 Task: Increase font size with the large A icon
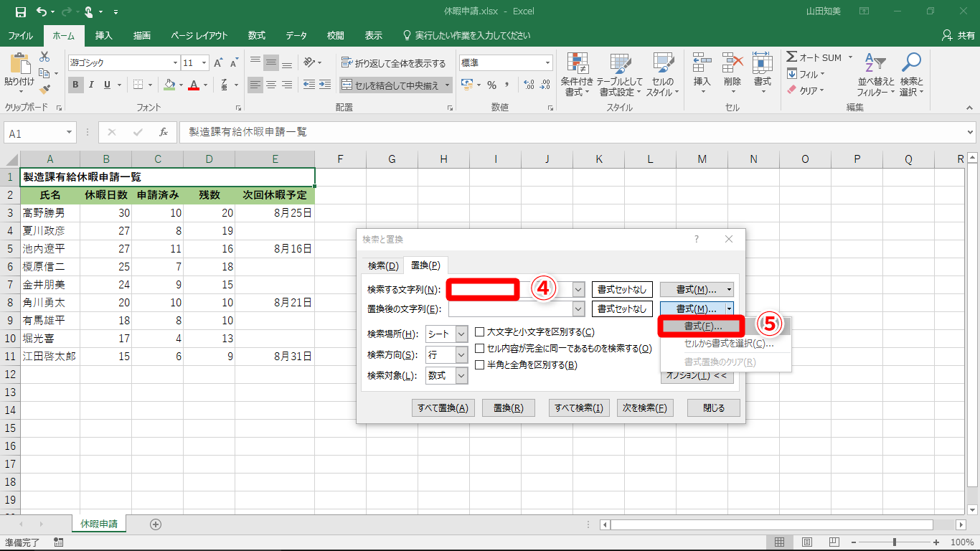219,63
